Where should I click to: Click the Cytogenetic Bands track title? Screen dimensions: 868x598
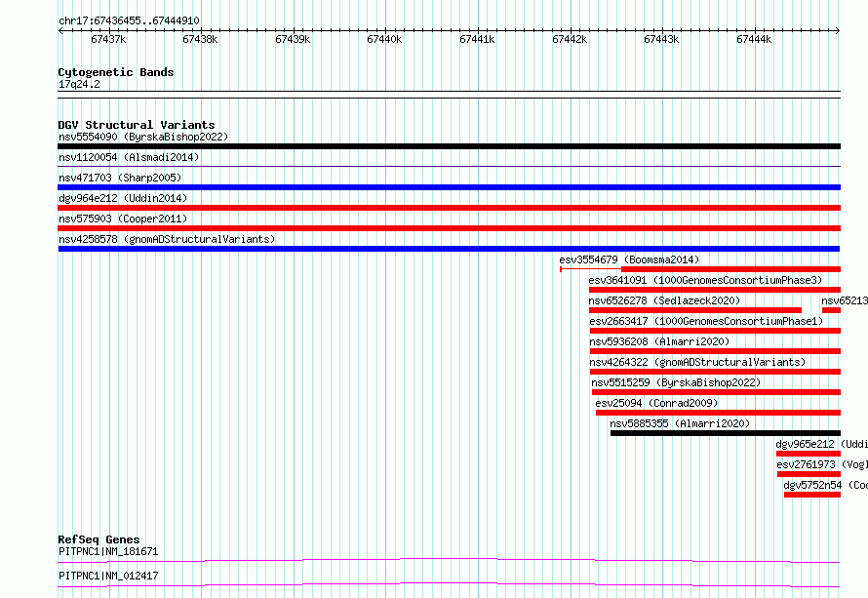pos(116,72)
